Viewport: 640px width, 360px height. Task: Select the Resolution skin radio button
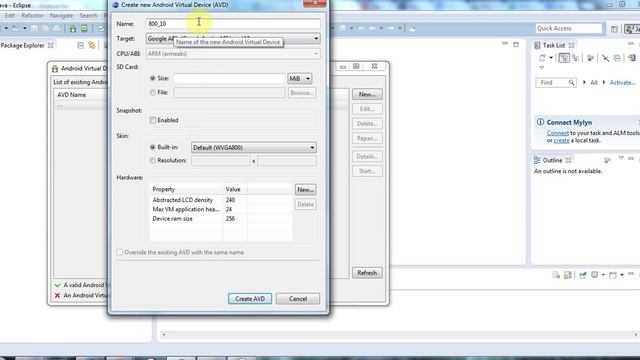(x=153, y=160)
